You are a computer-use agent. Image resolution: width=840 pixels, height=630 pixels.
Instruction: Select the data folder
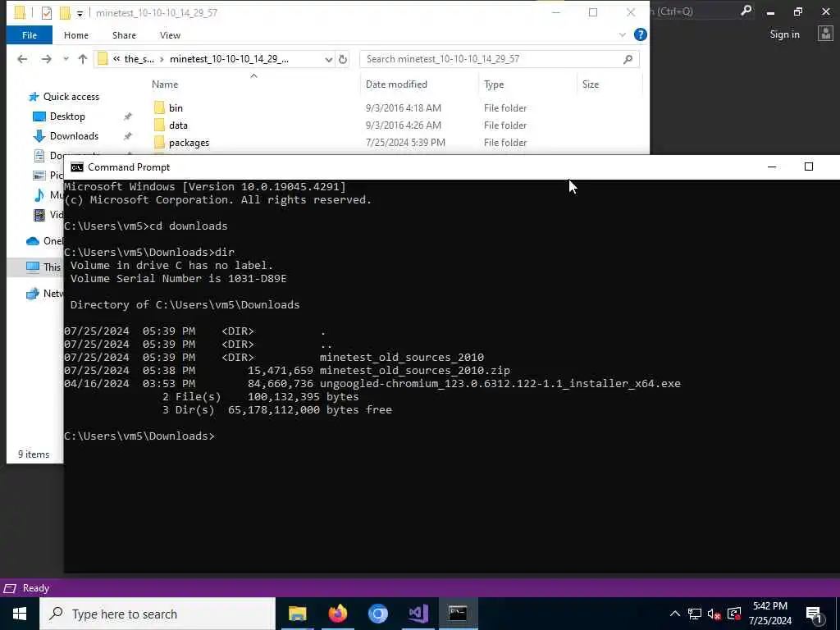coord(178,126)
